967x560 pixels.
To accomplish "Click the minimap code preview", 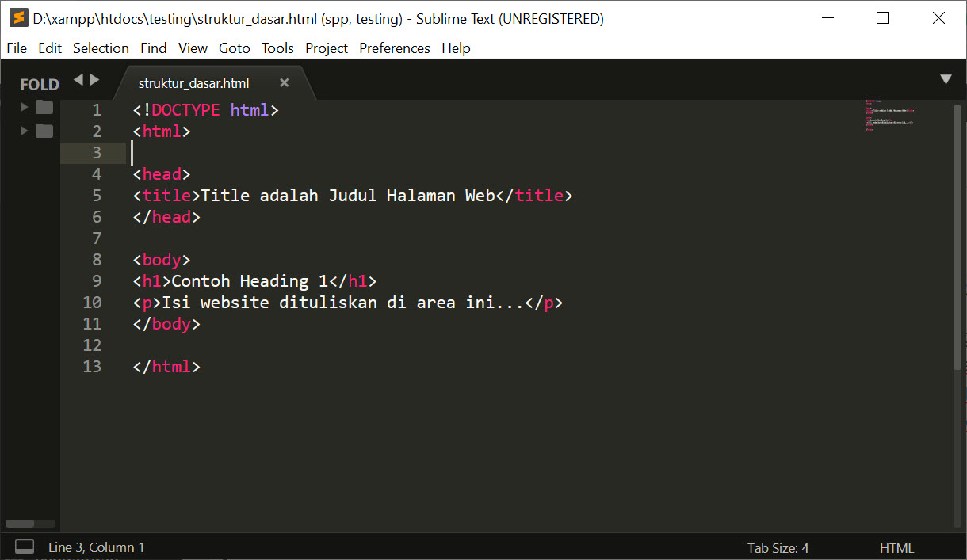I will pyautogui.click(x=889, y=116).
